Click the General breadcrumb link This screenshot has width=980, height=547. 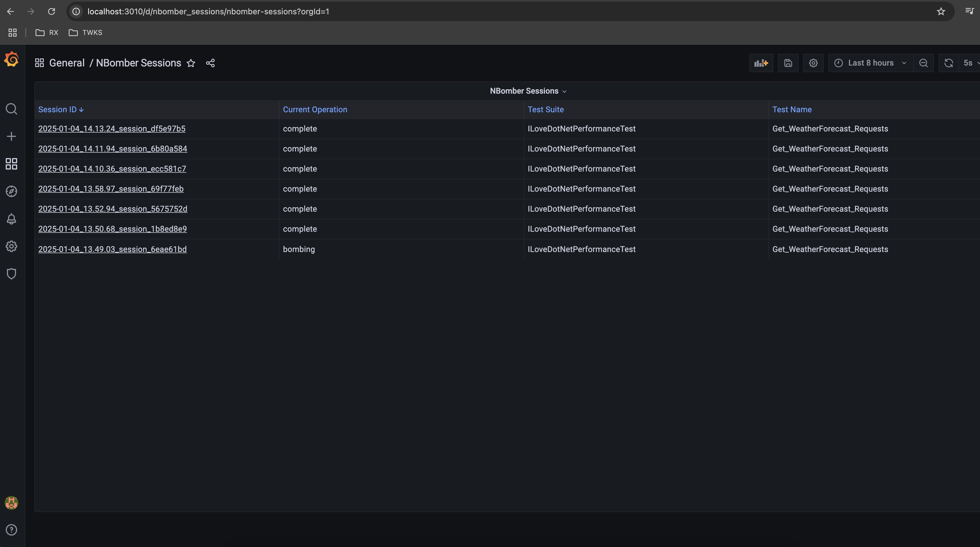point(67,63)
